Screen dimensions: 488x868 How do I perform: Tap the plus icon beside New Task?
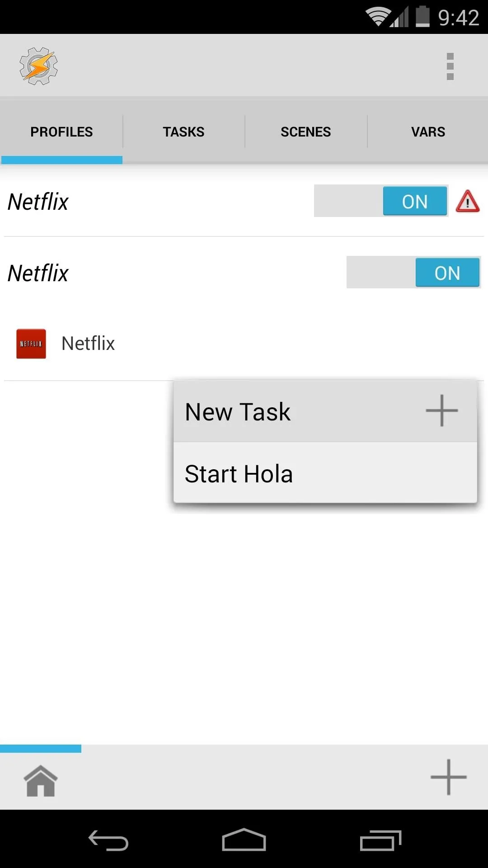(x=442, y=410)
